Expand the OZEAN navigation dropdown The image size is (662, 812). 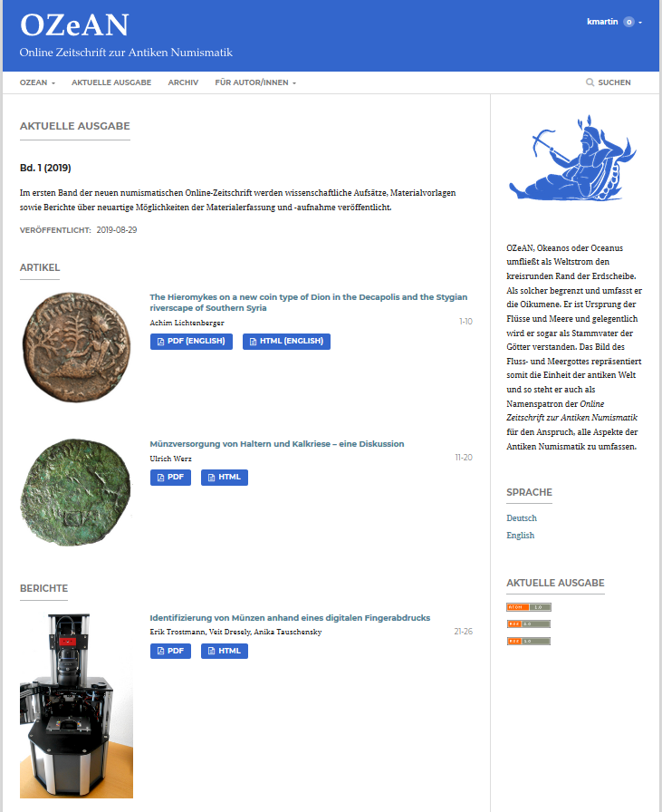tap(38, 82)
